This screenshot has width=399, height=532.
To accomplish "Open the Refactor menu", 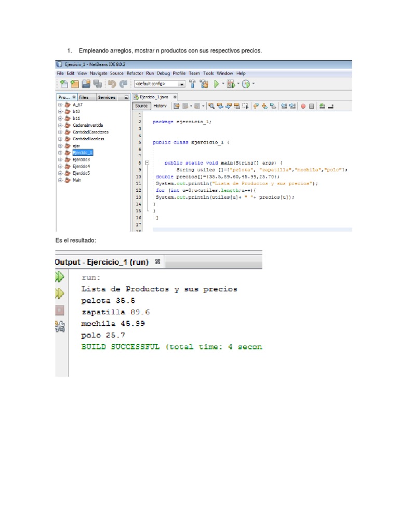I will point(135,73).
